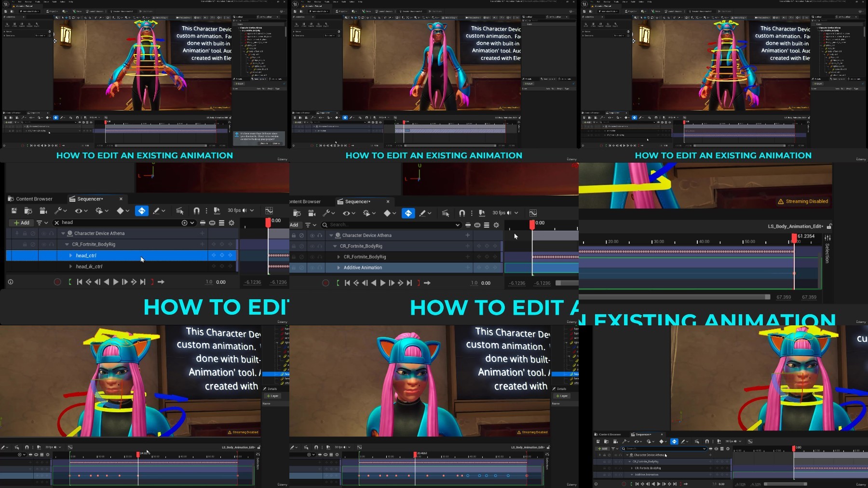Click playhead marker at 61.2354
The width and height of the screenshot is (868, 488).
[x=794, y=237]
